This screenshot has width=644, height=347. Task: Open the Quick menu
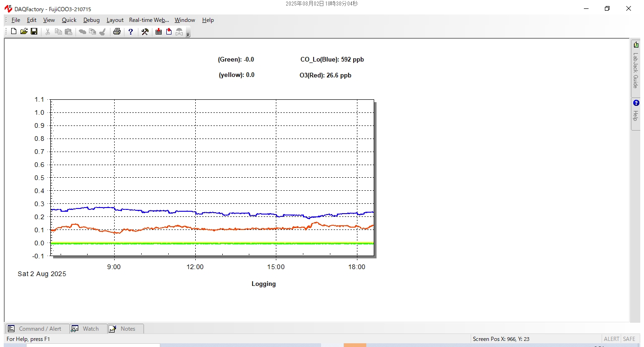[69, 20]
